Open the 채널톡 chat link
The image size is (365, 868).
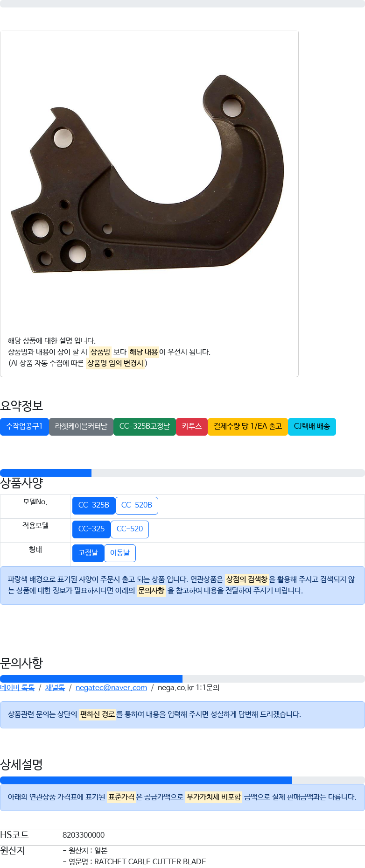click(55, 687)
